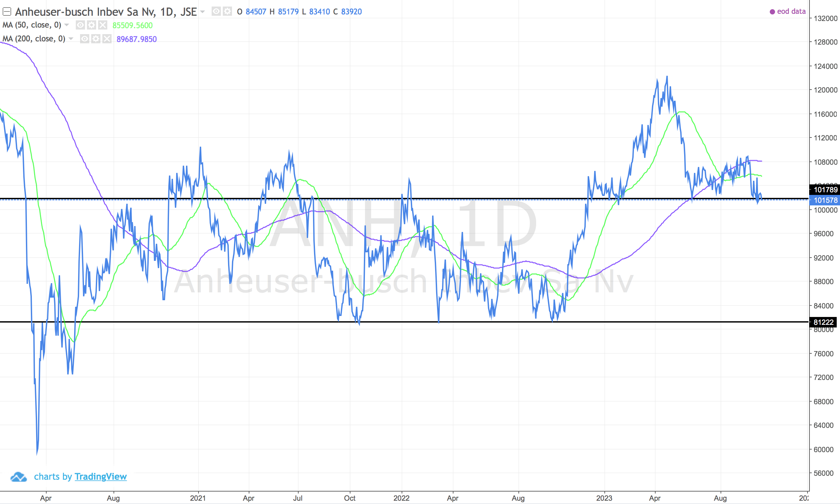Open MA 200 indicator settings gear
The height and width of the screenshot is (504, 840).
pyautogui.click(x=96, y=39)
